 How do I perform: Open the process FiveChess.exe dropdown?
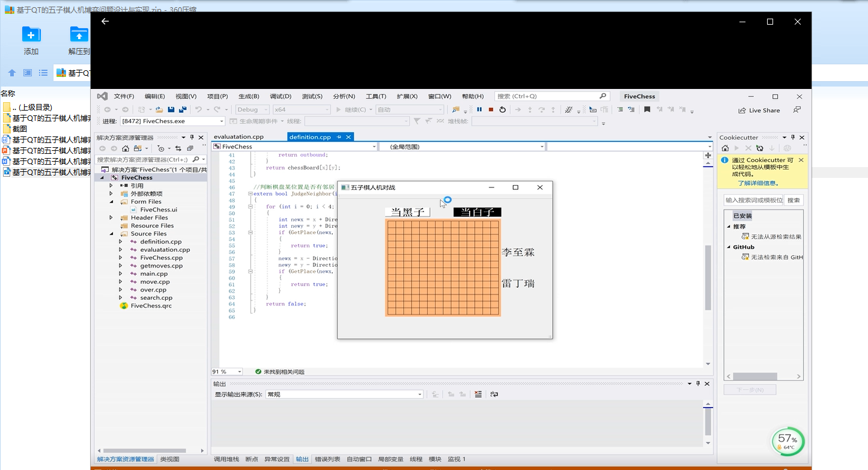point(172,121)
